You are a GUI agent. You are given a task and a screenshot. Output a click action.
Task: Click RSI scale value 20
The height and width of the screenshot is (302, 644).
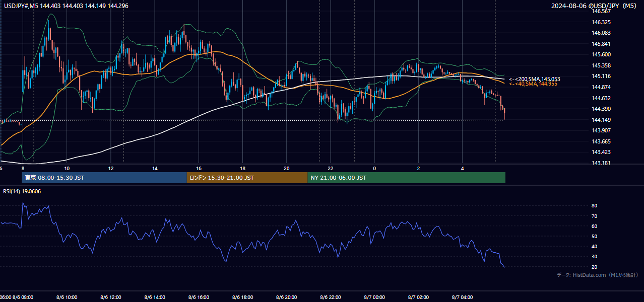coord(595,267)
